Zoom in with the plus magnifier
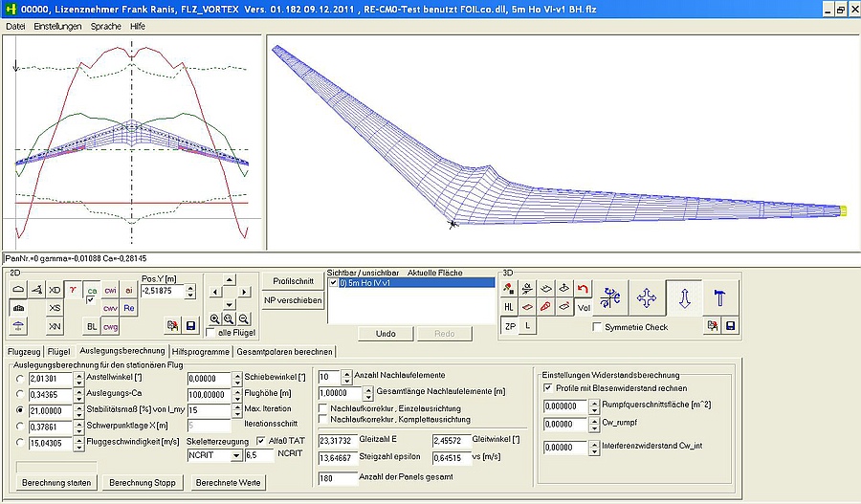The width and height of the screenshot is (861, 504). point(214,318)
